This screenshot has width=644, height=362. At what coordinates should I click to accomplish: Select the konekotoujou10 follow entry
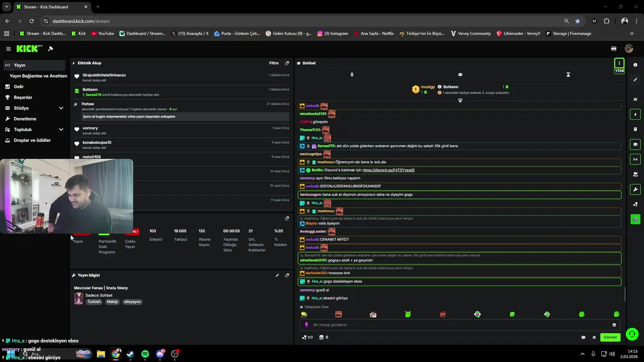point(182,145)
